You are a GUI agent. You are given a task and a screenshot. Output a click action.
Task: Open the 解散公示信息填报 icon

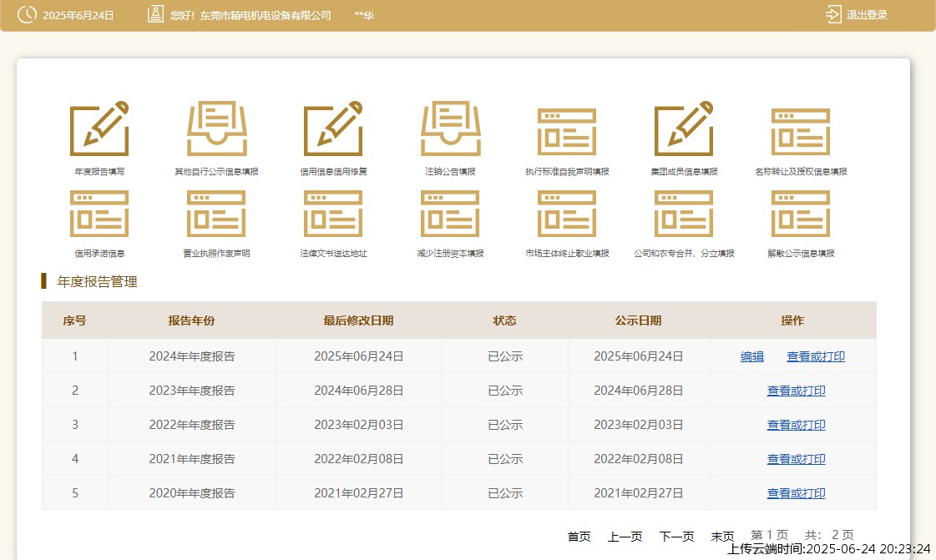(x=801, y=214)
